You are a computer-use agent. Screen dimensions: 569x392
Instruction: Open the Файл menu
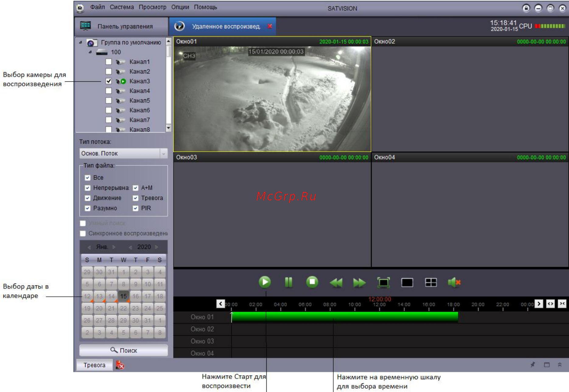point(97,7)
